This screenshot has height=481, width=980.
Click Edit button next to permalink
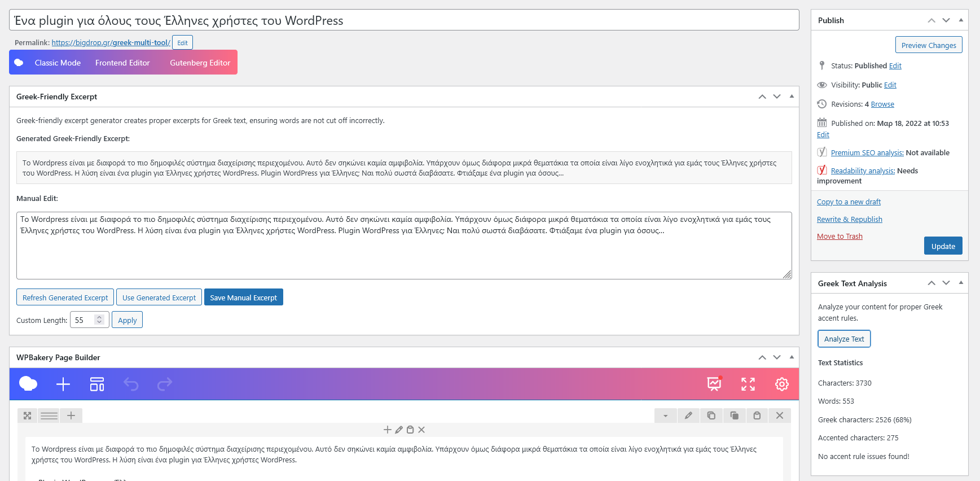(x=182, y=42)
